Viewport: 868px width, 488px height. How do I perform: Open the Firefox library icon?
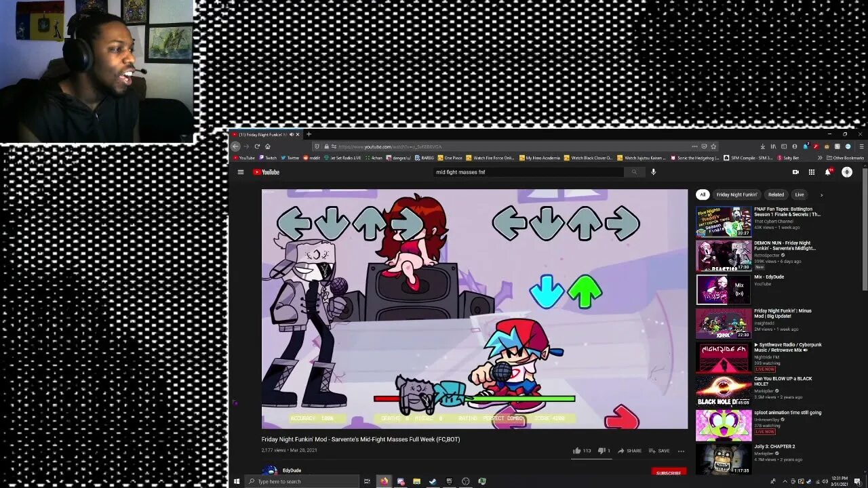(x=773, y=146)
